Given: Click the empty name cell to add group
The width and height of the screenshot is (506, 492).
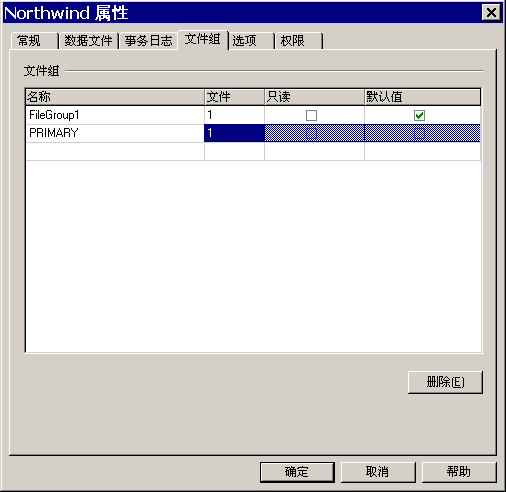Looking at the screenshot, I should click(115, 151).
